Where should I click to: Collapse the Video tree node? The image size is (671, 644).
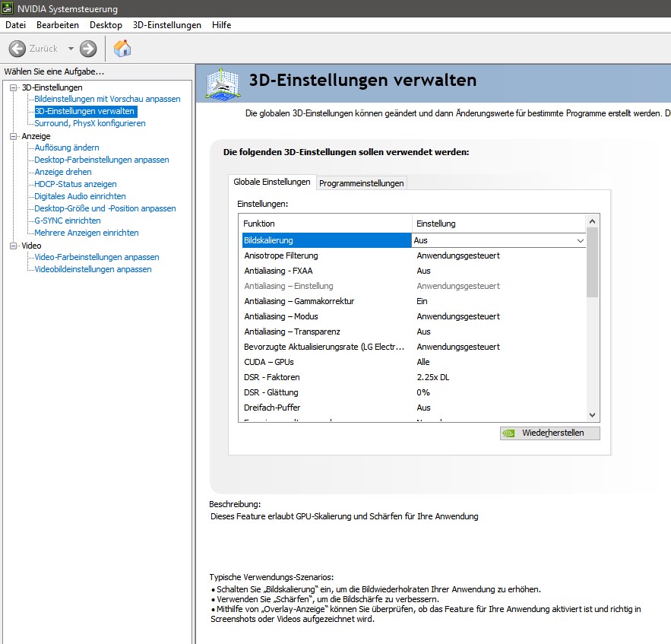click(x=13, y=246)
